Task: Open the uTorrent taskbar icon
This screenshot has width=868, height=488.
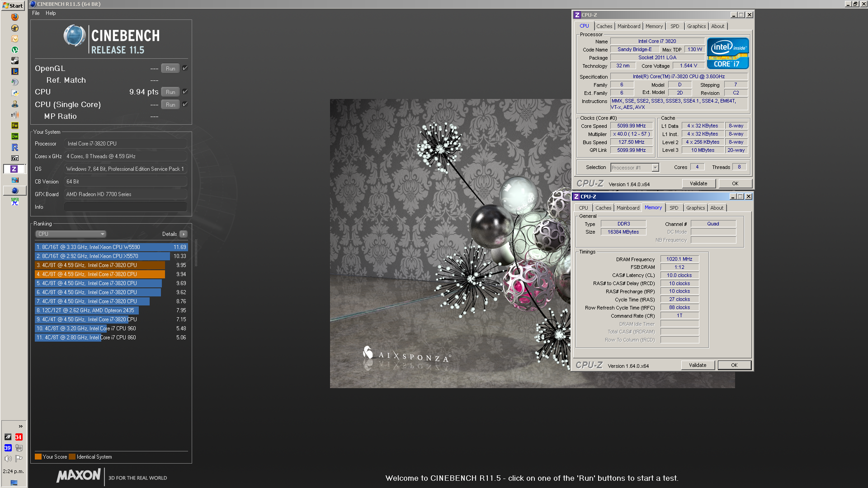Action: (15, 50)
